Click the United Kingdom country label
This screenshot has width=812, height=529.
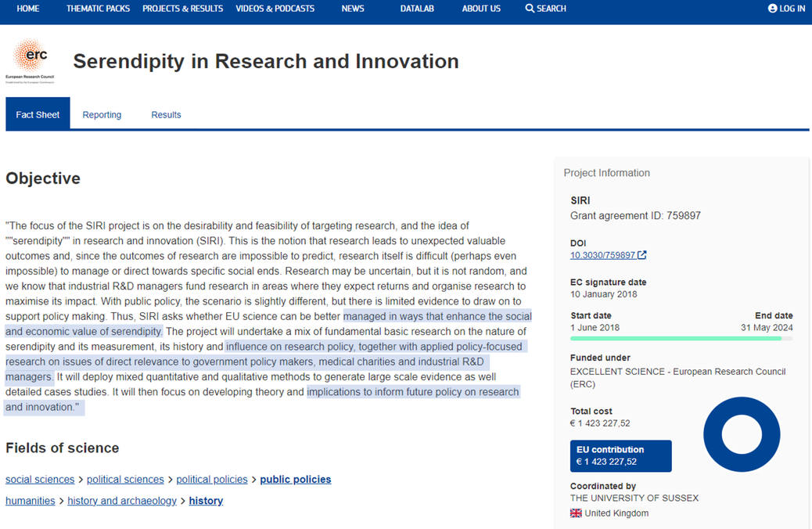tap(616, 513)
